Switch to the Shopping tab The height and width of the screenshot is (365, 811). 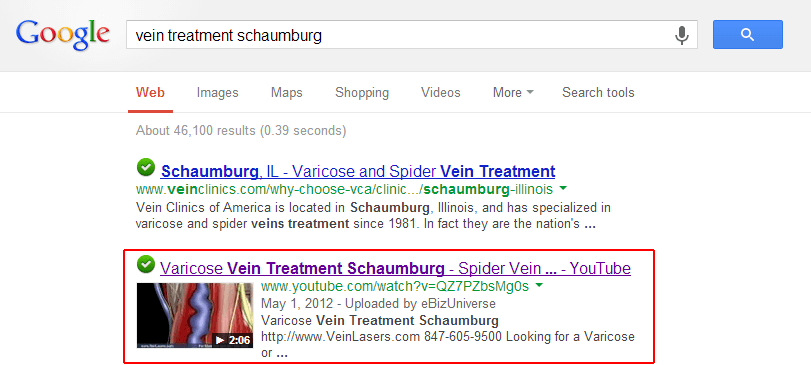tap(362, 93)
